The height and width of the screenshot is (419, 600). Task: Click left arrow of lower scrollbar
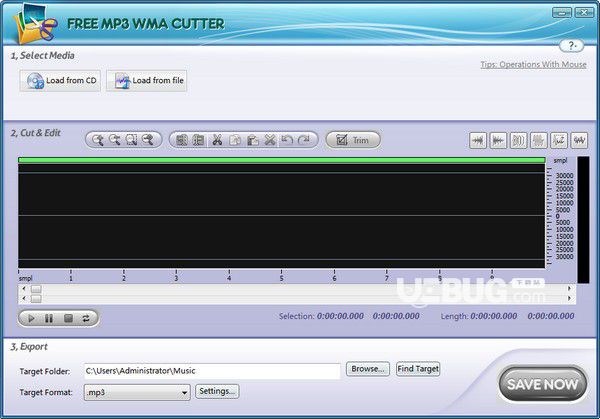[24, 298]
